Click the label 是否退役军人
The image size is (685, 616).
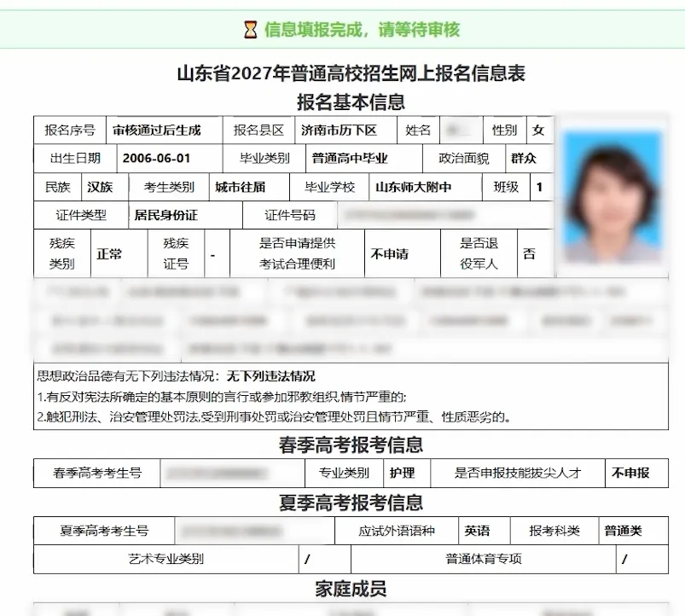tap(479, 253)
